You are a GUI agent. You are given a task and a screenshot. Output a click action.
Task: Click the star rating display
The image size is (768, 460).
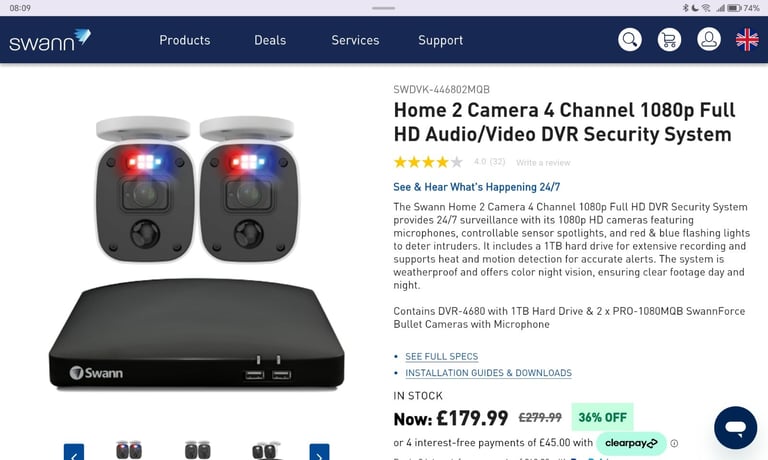[428, 162]
